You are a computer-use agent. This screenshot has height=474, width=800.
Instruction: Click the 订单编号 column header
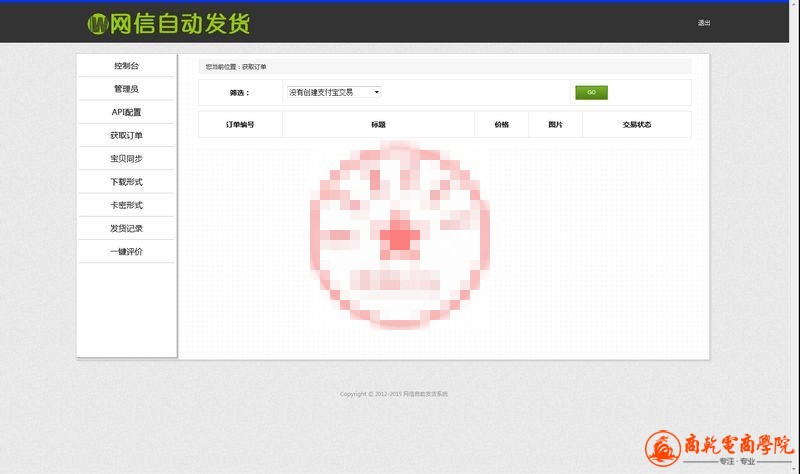[240, 124]
